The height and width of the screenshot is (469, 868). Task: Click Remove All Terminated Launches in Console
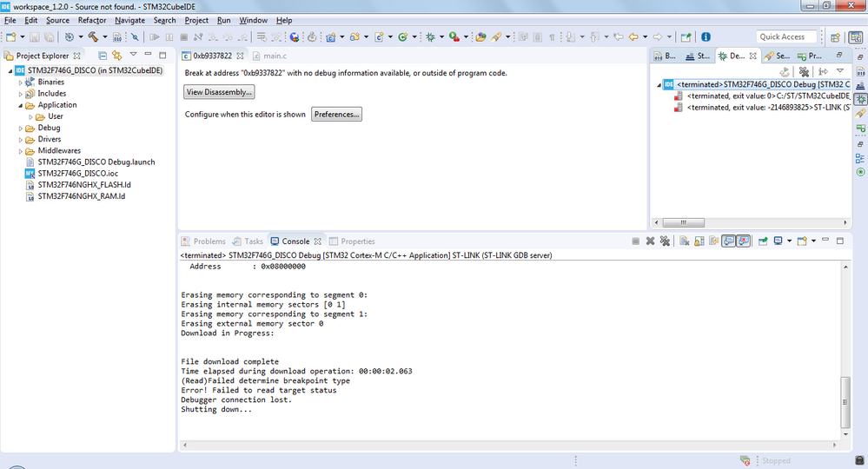[x=665, y=241]
